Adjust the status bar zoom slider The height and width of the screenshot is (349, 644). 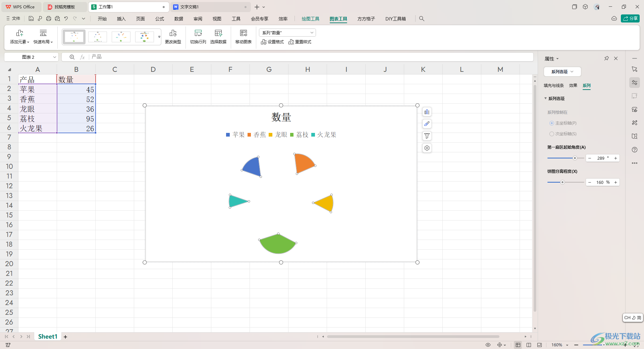click(x=603, y=345)
